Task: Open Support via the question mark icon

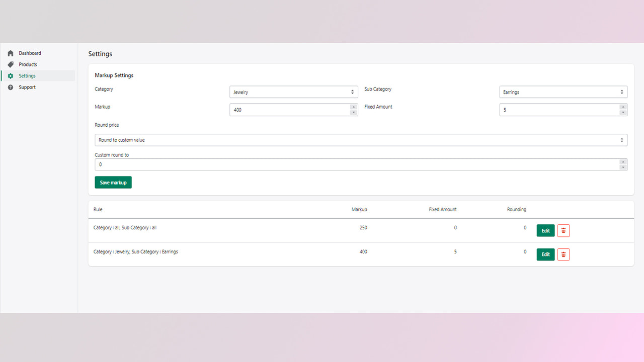Action: (11, 87)
